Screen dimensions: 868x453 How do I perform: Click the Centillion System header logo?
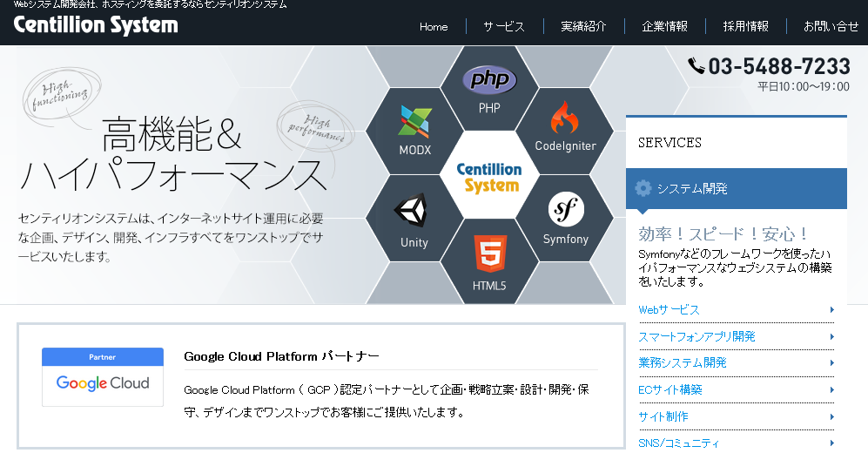tap(96, 25)
